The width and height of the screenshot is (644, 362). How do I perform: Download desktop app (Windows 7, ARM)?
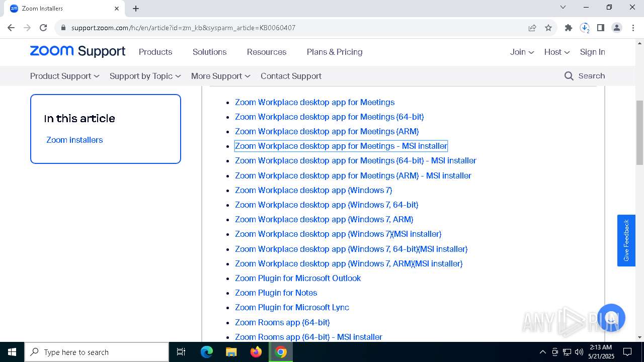pos(324,219)
